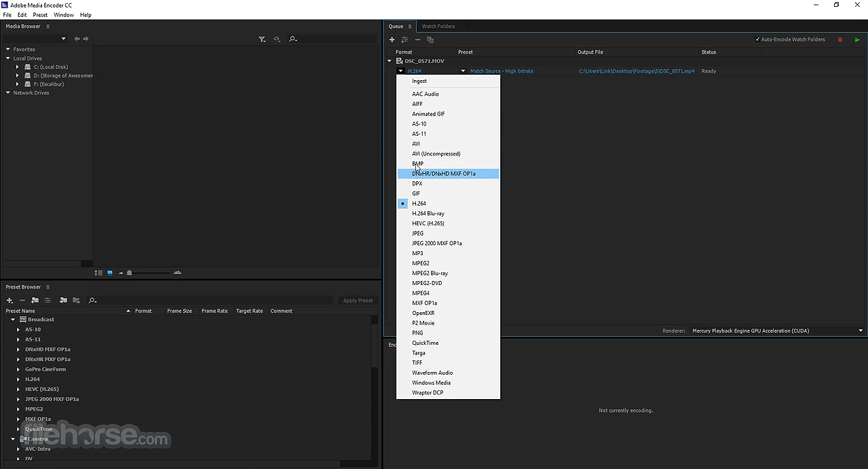
Task: Toggle Auto-Encode Watch Folders checkbox
Action: tap(757, 39)
